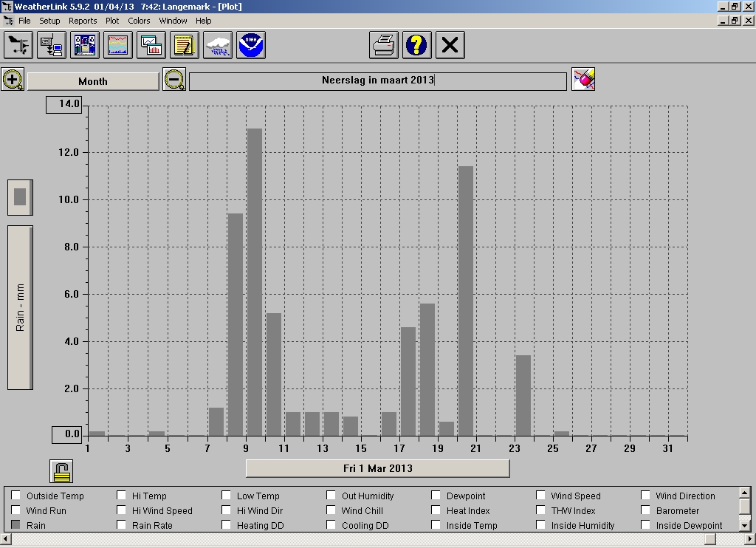
Task: Click the download data to computer icon
Action: click(52, 45)
